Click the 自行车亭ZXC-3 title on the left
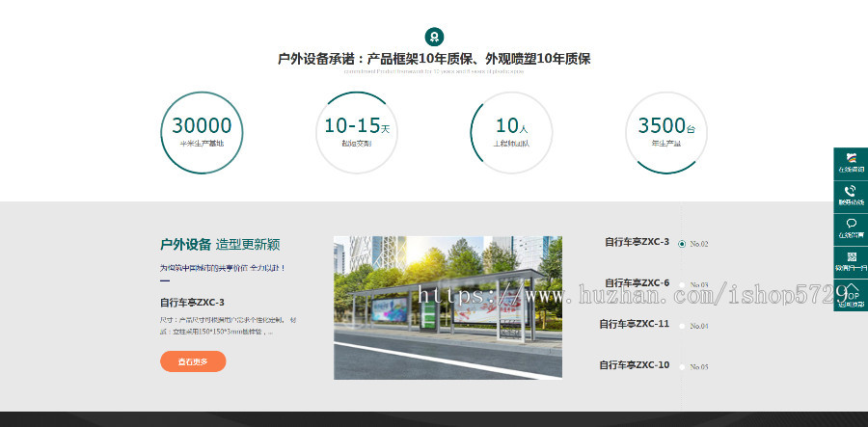Screen dimensions: 868x427 click(x=192, y=303)
